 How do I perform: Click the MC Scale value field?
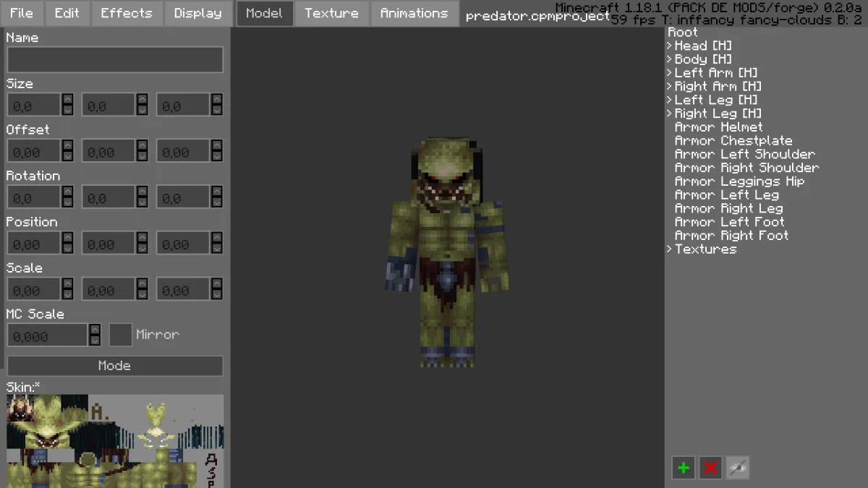pos(48,335)
